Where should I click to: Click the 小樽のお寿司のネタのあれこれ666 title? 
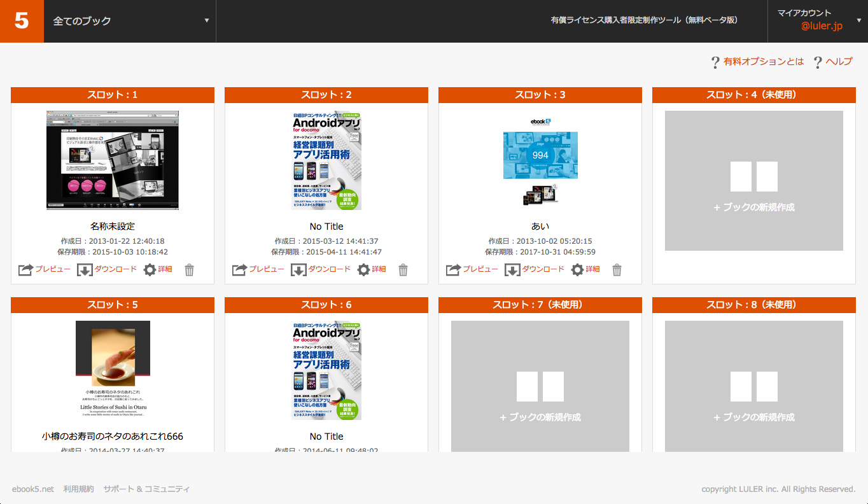pyautogui.click(x=113, y=437)
